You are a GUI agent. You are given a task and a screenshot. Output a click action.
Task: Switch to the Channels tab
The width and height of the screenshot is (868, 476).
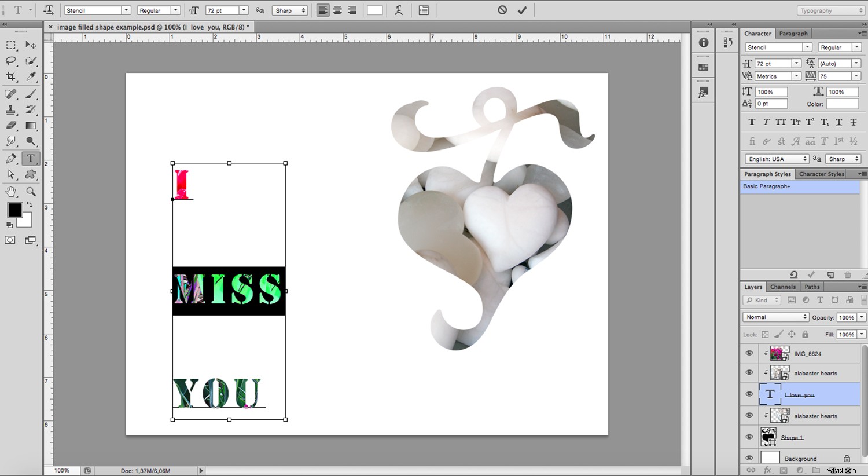[782, 286]
